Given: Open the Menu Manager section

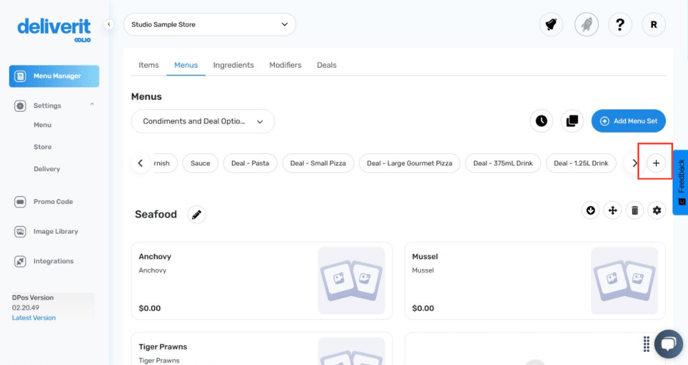Looking at the screenshot, I should pyautogui.click(x=54, y=76).
